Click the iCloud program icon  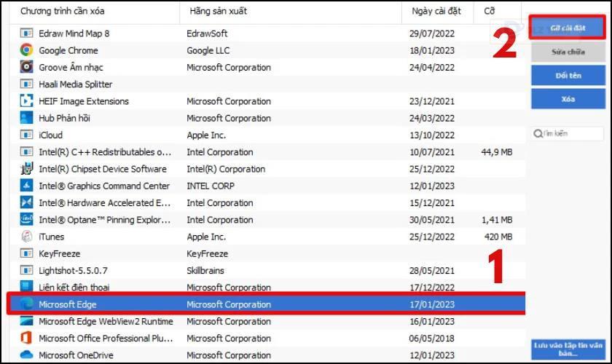26,135
